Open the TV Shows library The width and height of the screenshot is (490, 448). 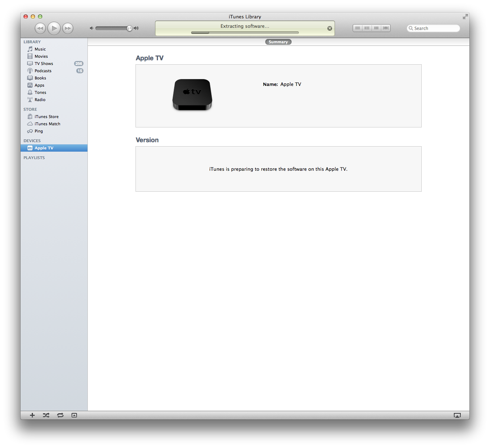click(x=54, y=64)
